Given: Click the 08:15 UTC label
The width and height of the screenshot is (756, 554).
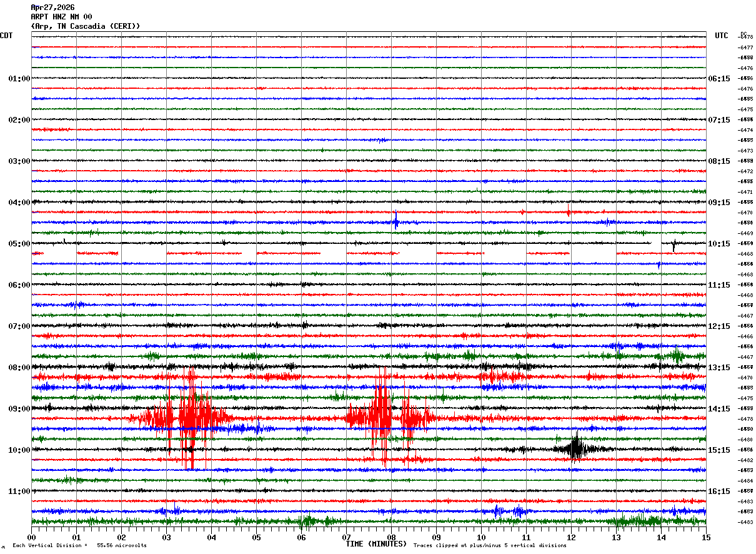Looking at the screenshot, I should (x=719, y=161).
